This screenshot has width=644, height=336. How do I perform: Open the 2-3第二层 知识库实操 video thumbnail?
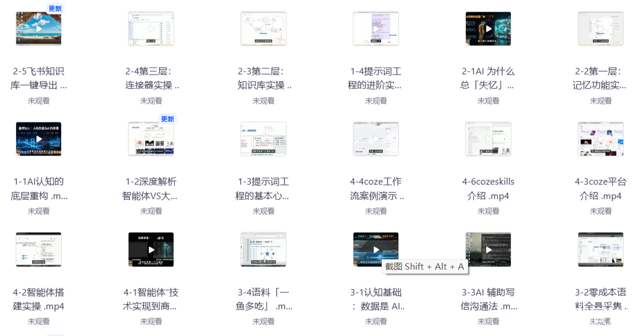(x=263, y=28)
